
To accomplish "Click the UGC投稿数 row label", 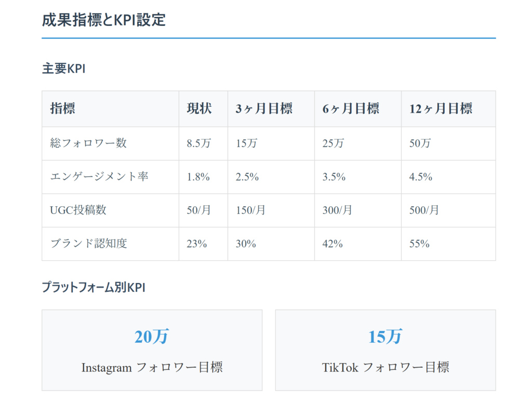I will [78, 210].
